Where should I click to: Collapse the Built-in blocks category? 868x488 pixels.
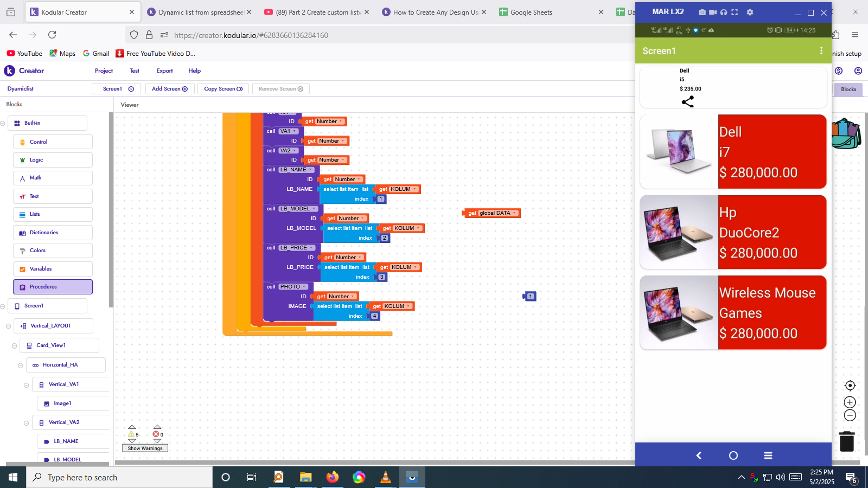3,123
